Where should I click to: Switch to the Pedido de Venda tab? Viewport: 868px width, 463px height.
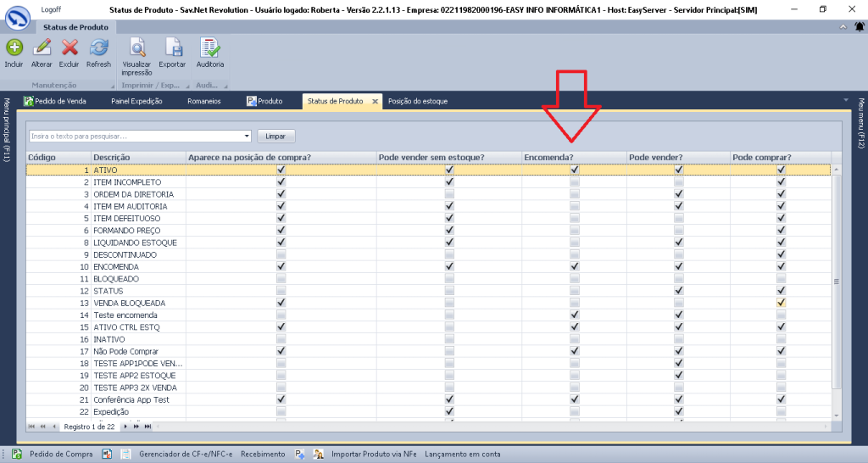[59, 101]
